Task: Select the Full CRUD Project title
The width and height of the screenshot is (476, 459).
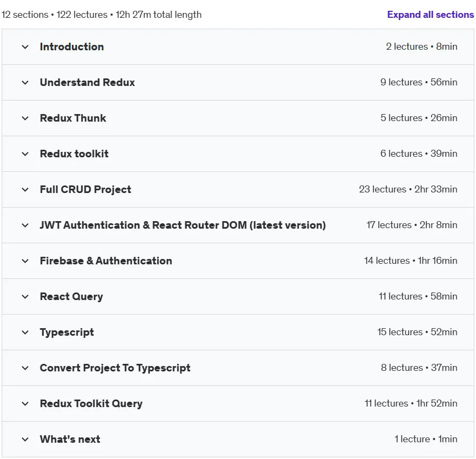Action: [85, 190]
